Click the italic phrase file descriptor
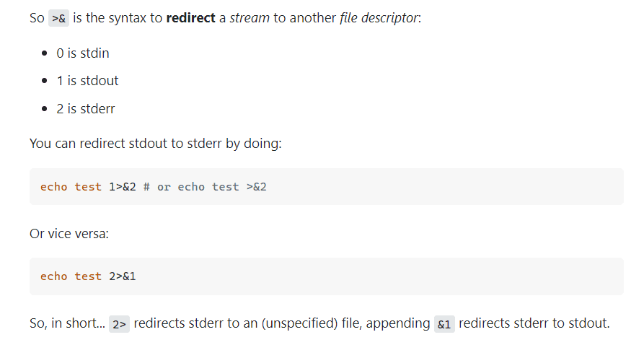Screen dimensions: 644x345 [379, 17]
